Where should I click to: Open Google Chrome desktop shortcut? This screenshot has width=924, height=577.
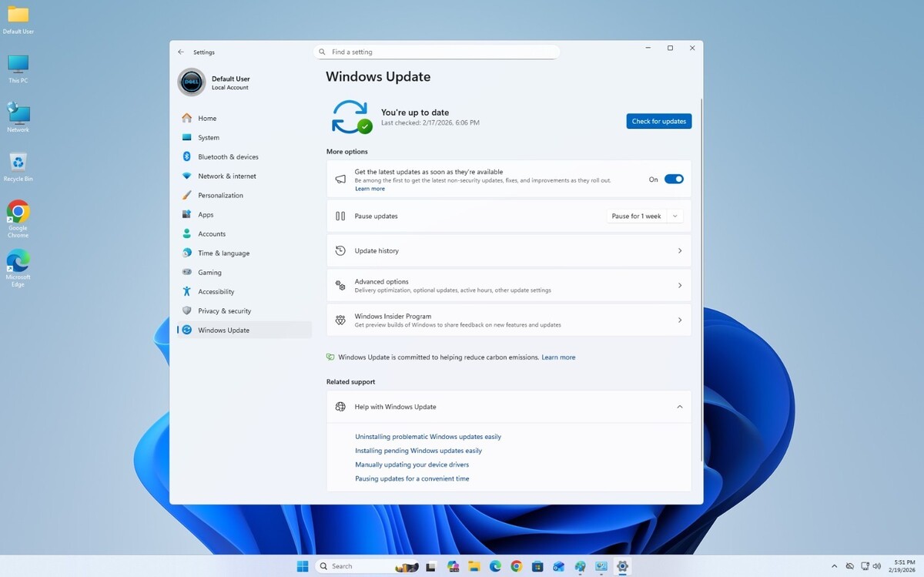(18, 212)
